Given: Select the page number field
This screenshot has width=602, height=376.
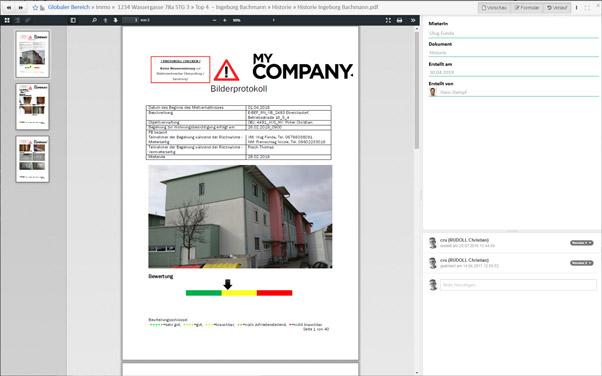Looking at the screenshot, I should (131, 20).
